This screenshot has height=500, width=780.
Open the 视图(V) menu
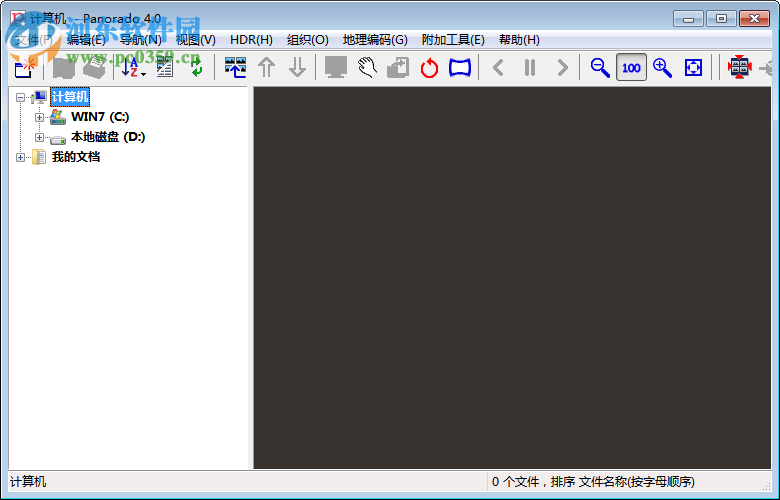[x=195, y=40]
